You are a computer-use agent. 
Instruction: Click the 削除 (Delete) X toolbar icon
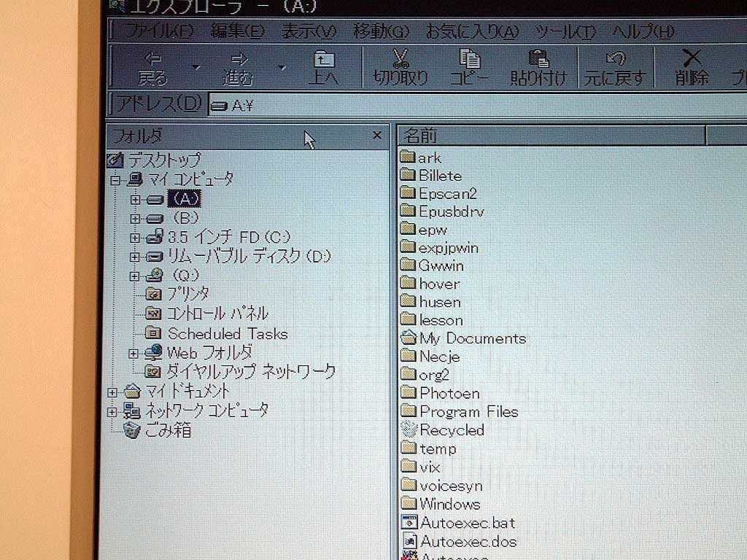pos(689,58)
